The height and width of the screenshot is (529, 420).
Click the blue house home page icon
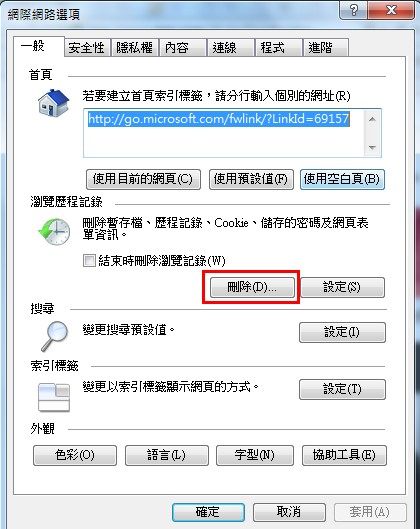[x=53, y=103]
